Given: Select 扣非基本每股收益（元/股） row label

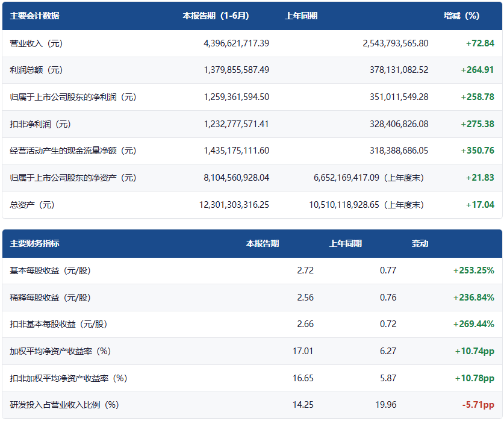Looking at the screenshot, I should tap(58, 324).
